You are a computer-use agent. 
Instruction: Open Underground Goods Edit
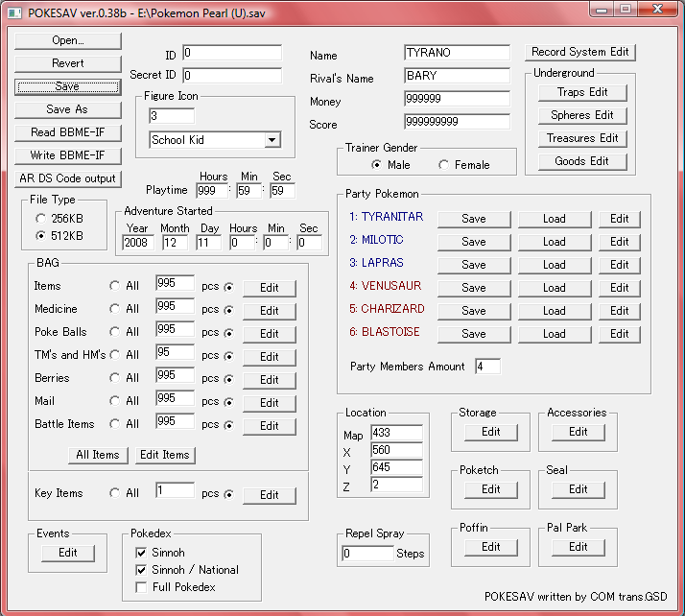click(582, 161)
